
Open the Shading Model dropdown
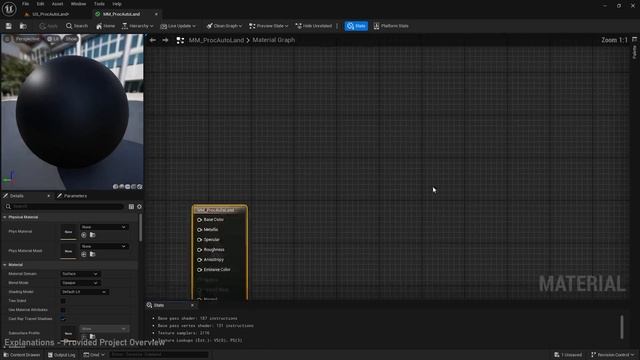(84, 292)
